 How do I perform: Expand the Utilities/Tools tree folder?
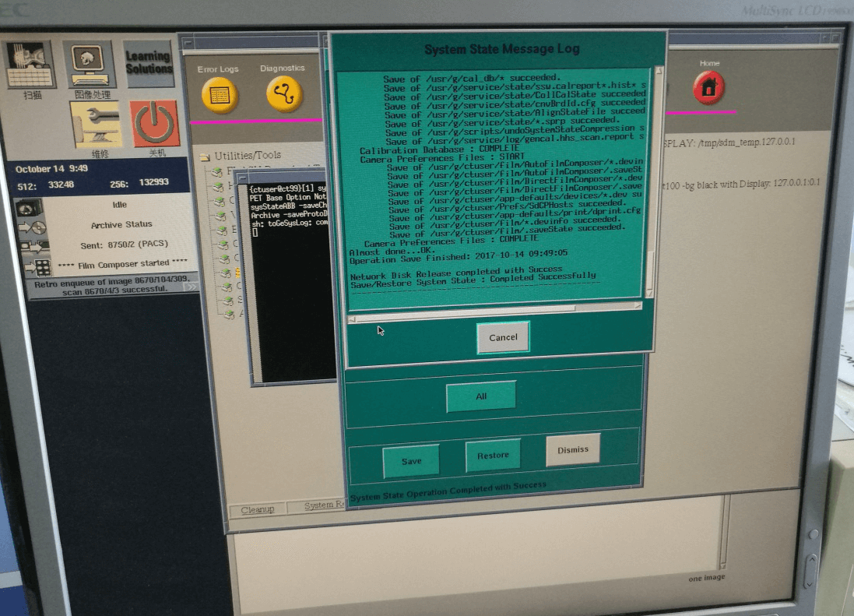206,156
